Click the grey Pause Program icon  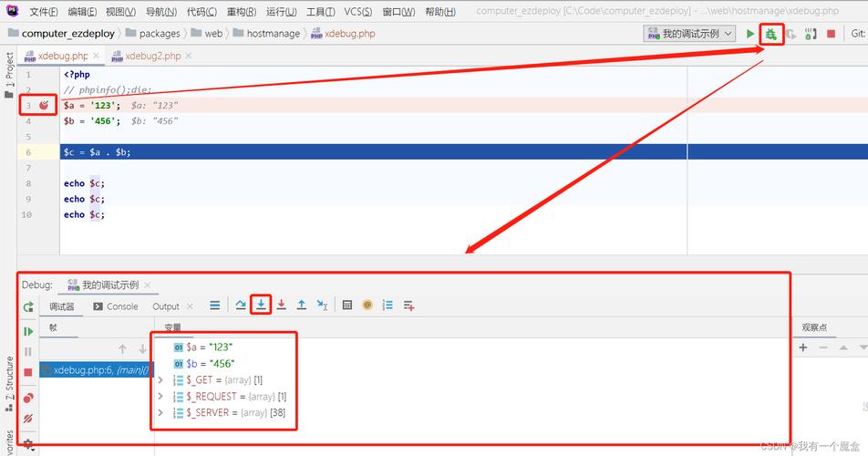(28, 351)
